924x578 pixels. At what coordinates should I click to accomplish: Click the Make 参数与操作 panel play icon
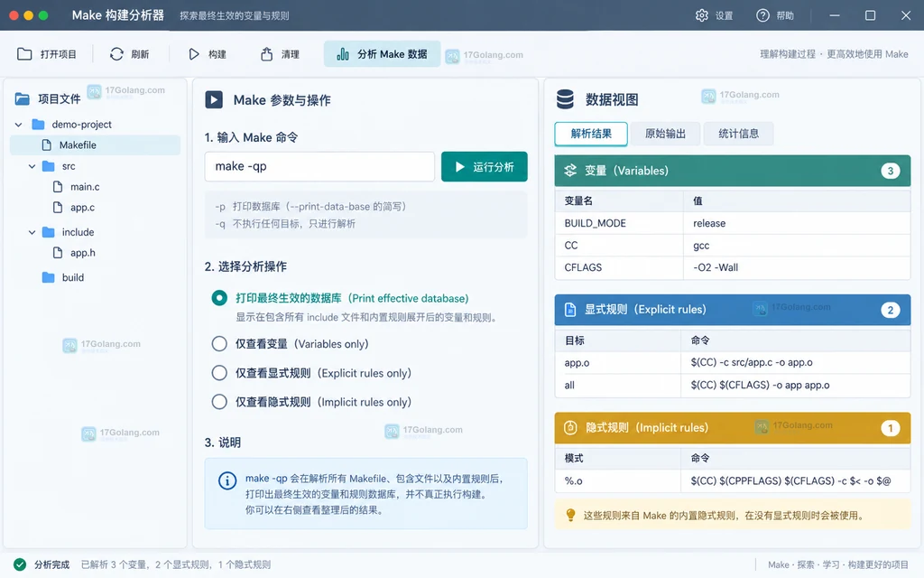pos(214,99)
